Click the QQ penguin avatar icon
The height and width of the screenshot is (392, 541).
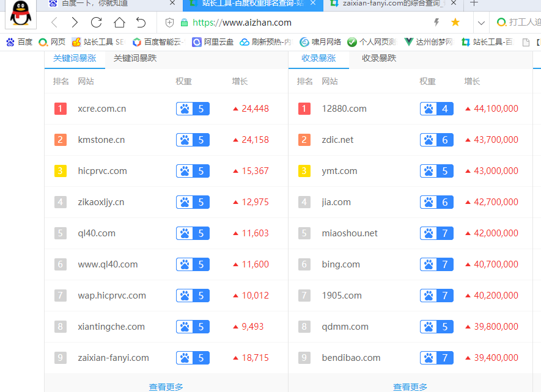click(21, 13)
